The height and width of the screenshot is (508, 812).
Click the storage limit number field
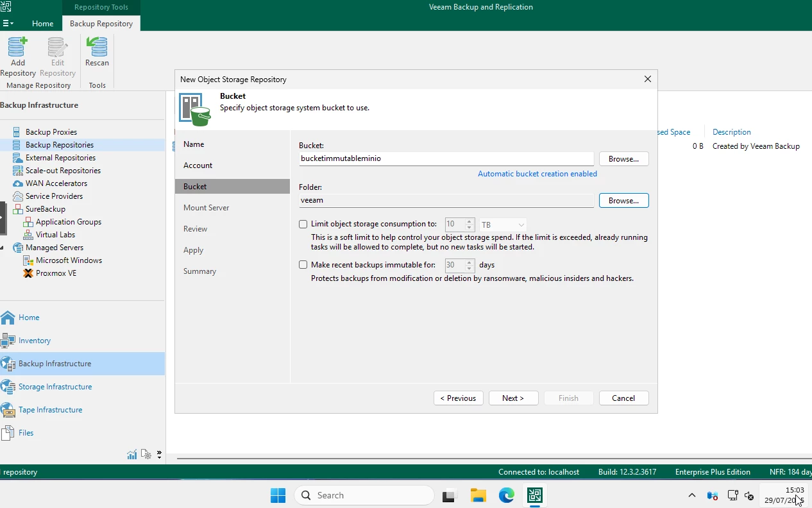click(455, 224)
